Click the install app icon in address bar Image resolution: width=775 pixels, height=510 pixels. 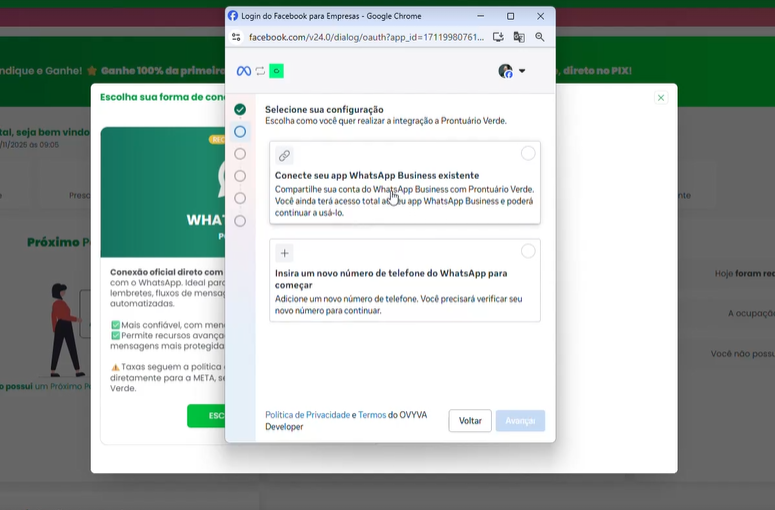click(498, 37)
